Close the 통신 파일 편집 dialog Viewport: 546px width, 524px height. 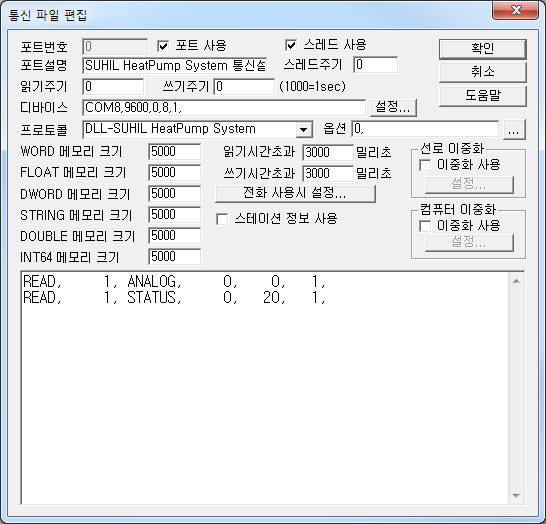pyautogui.click(x=516, y=10)
